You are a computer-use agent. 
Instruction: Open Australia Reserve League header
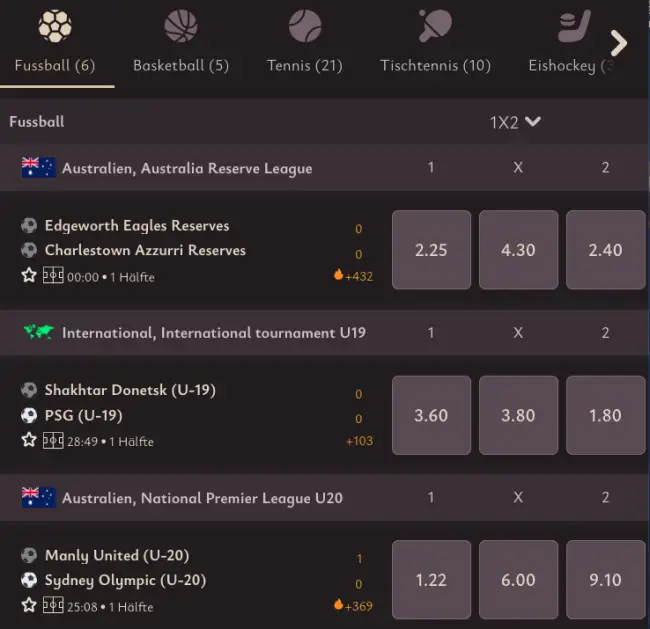[187, 168]
